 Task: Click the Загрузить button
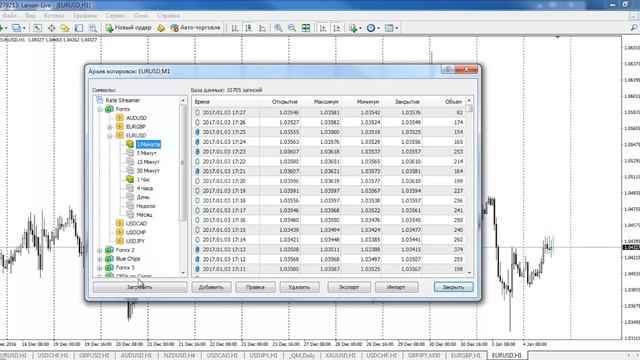(x=140, y=287)
